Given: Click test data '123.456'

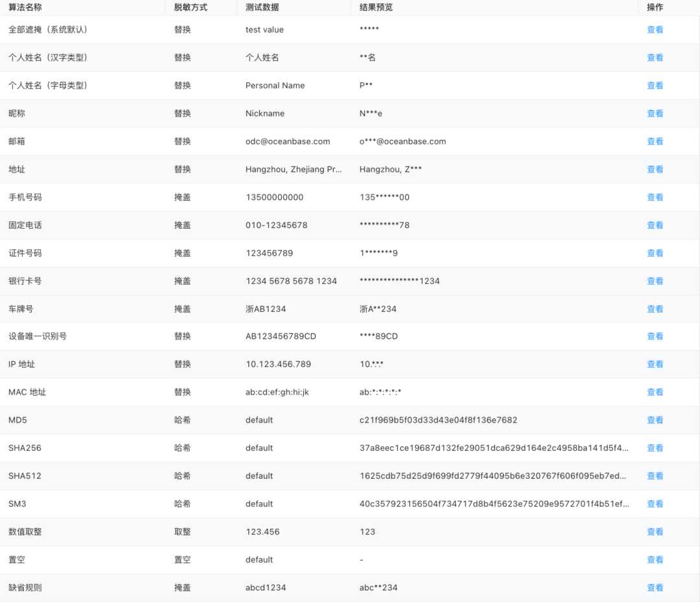Looking at the screenshot, I should click(262, 531).
